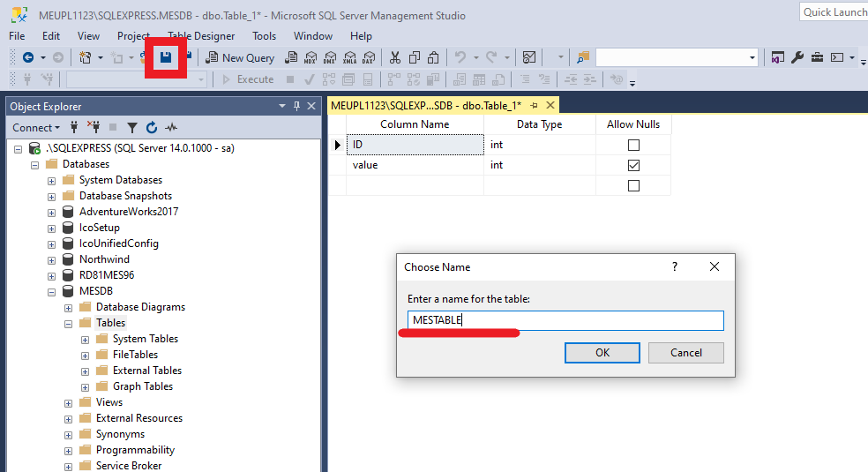Select the IcoUnifiedConfig database
The image size is (868, 472).
118,244
